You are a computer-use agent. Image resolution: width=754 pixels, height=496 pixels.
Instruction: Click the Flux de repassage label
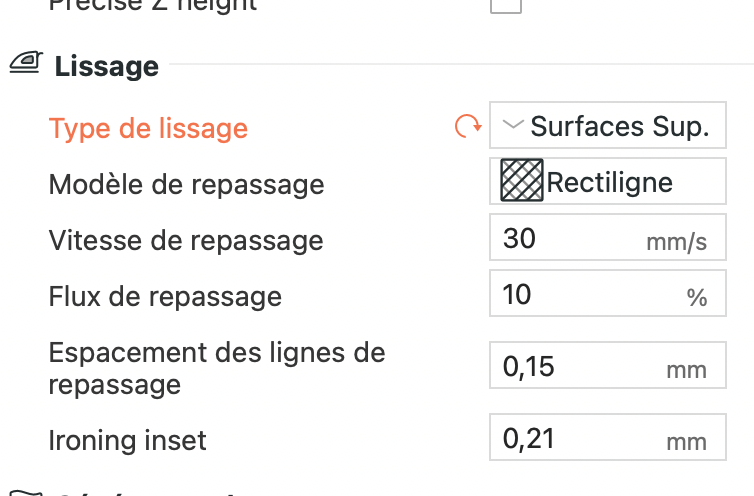click(x=165, y=296)
